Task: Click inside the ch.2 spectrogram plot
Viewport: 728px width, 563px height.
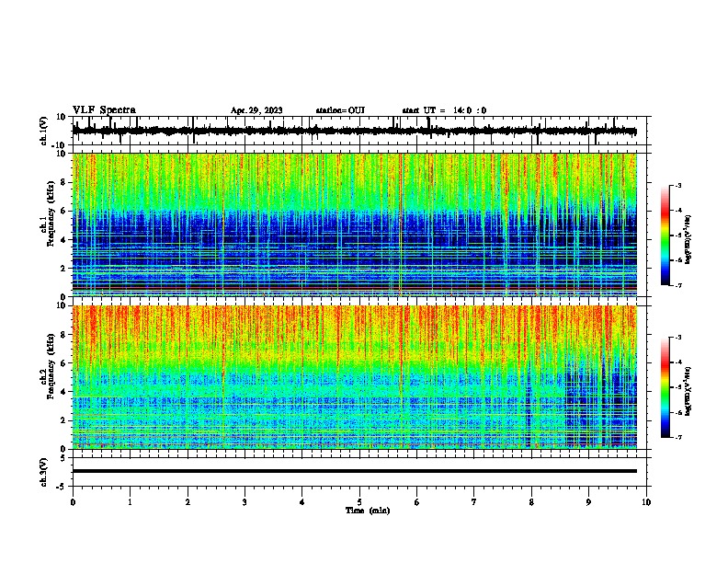Action: click(x=355, y=377)
